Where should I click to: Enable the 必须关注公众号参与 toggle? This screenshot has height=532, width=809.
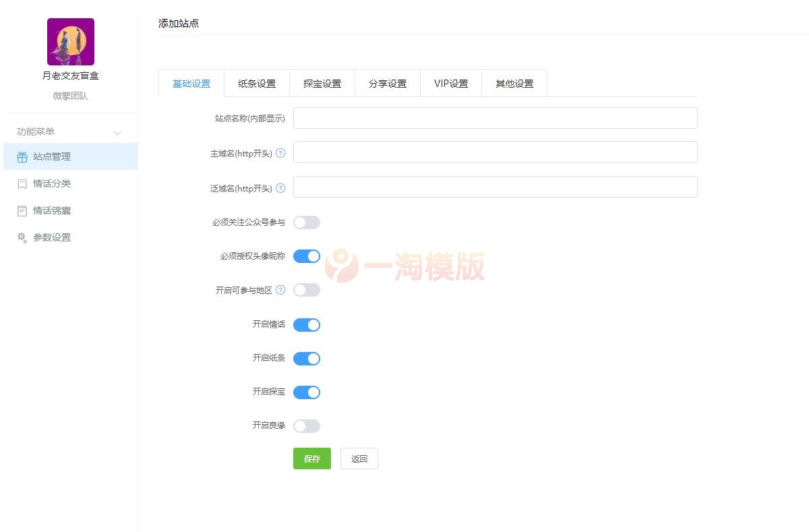coord(307,222)
